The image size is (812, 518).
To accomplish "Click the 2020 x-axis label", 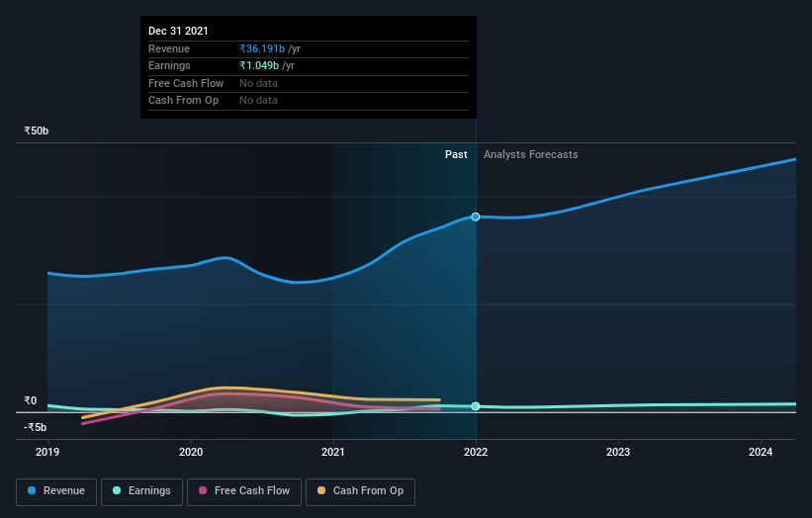I will pos(191,452).
